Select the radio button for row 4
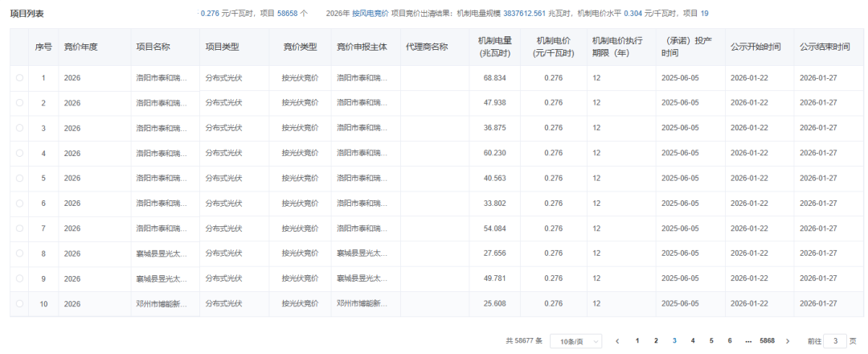The width and height of the screenshot is (868, 354). click(19, 154)
